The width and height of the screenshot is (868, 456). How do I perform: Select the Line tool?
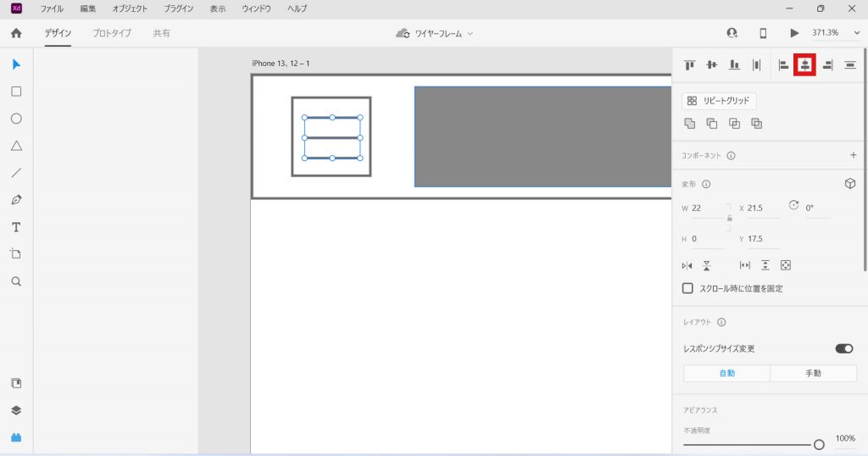click(17, 173)
